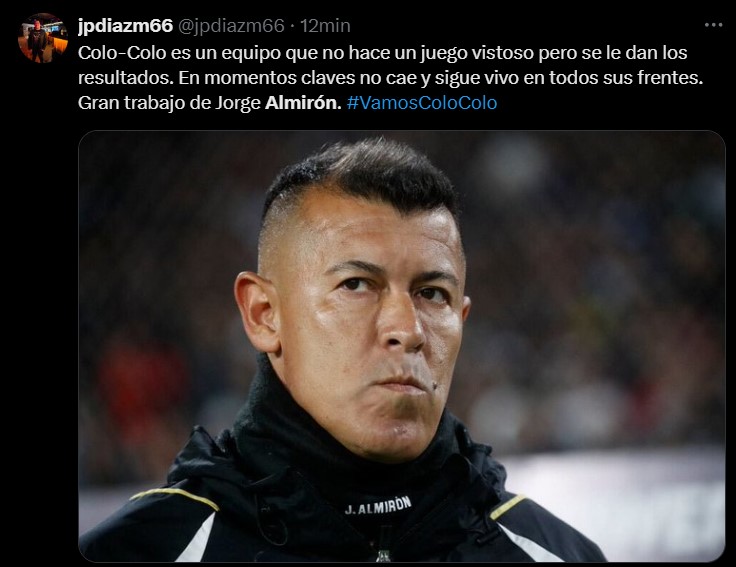Open the attached photo of the coach
The image size is (736, 567).
[402, 346]
